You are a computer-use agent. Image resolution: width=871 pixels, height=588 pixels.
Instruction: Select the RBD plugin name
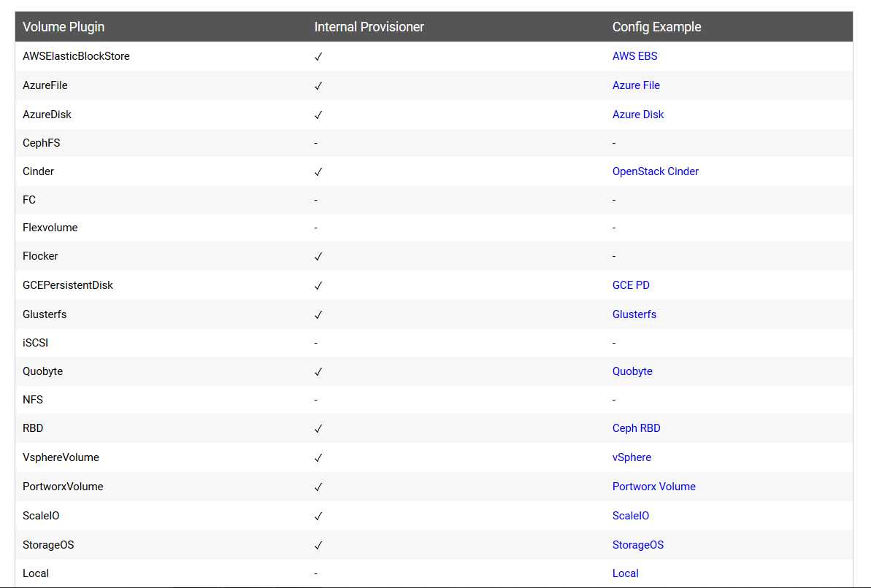point(33,428)
